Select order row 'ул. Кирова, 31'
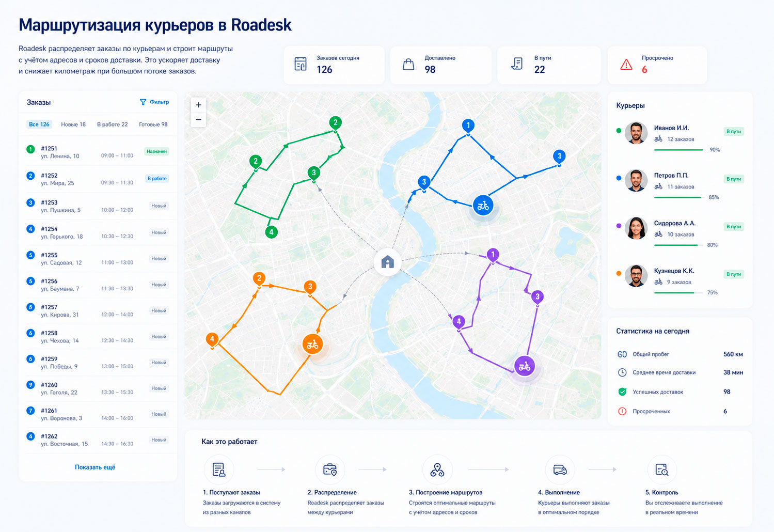This screenshot has height=532, width=774. click(97, 310)
